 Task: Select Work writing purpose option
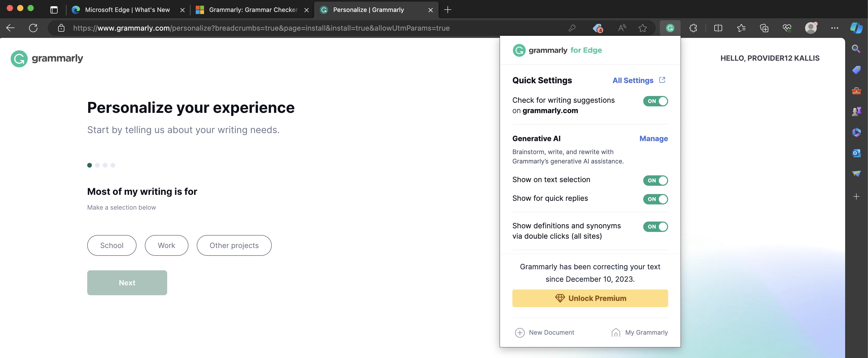(167, 245)
